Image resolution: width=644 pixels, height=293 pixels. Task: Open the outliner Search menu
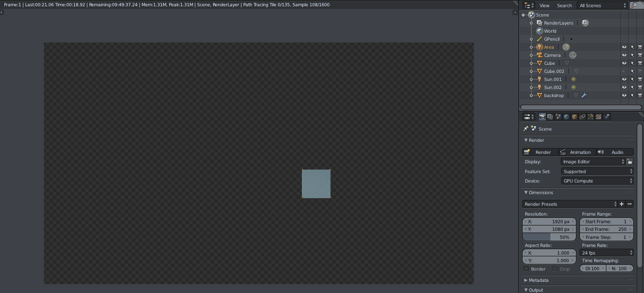click(x=564, y=5)
